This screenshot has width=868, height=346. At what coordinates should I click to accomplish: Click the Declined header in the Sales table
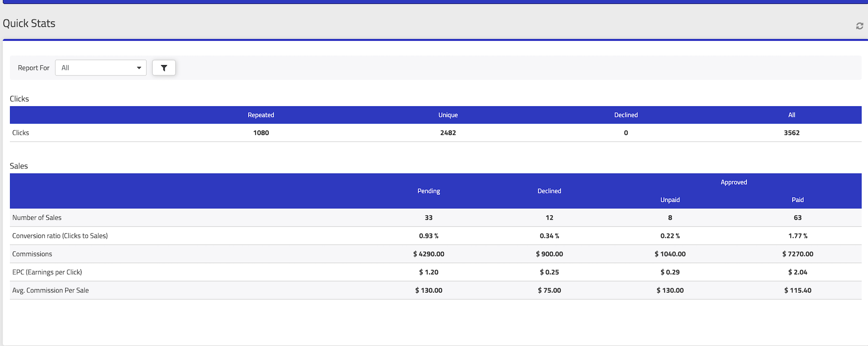pos(549,191)
